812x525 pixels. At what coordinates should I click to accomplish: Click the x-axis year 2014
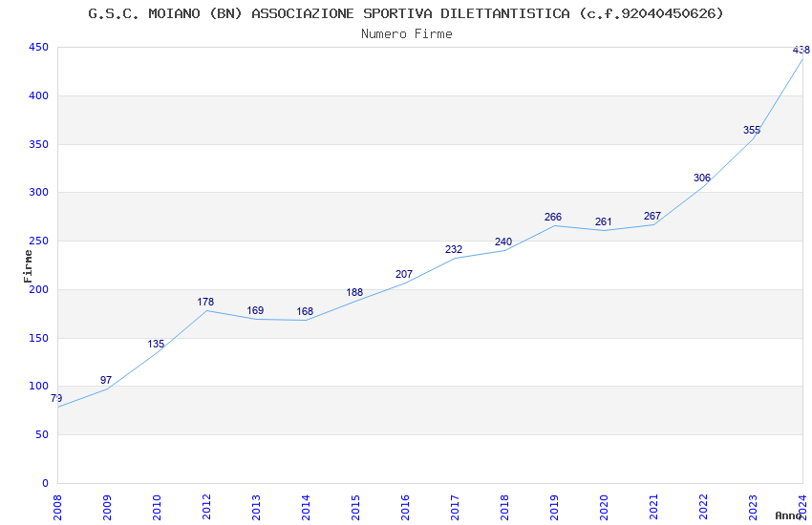306,507
